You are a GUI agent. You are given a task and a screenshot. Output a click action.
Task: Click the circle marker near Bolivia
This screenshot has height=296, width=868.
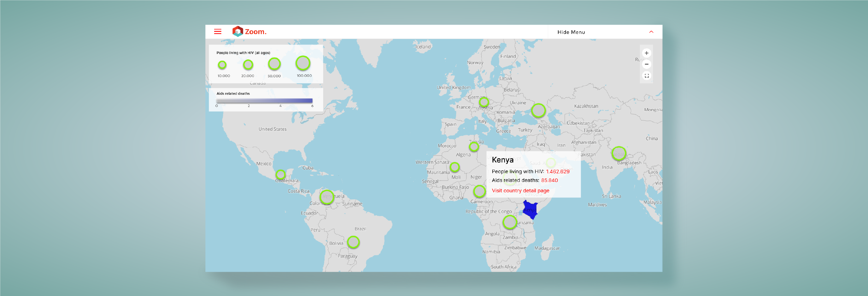point(353,242)
